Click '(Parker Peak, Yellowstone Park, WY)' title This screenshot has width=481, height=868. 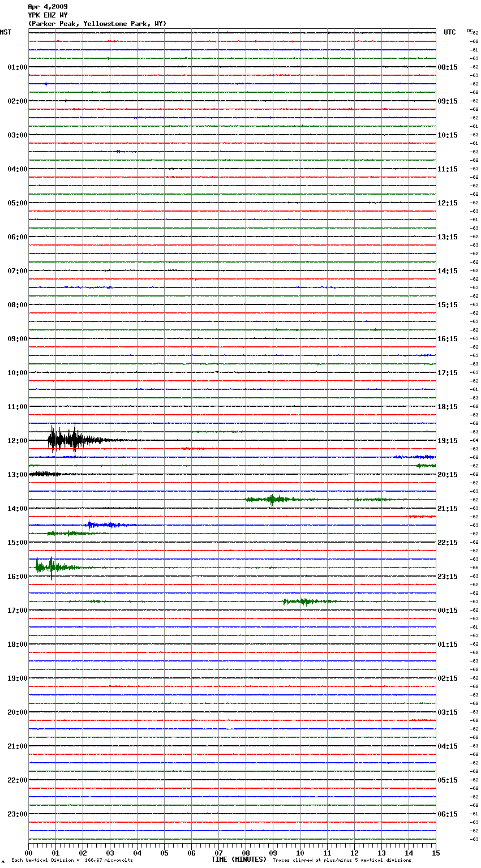pos(97,24)
